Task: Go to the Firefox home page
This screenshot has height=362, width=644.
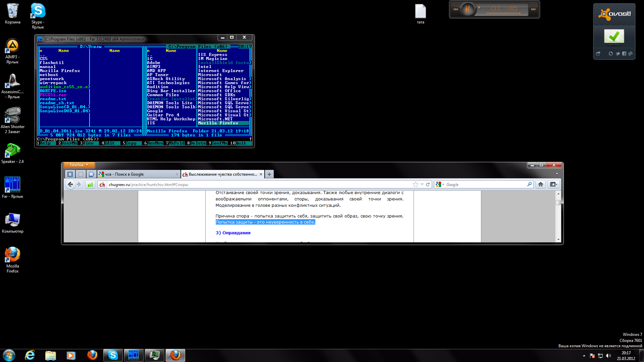Action: pos(540,184)
